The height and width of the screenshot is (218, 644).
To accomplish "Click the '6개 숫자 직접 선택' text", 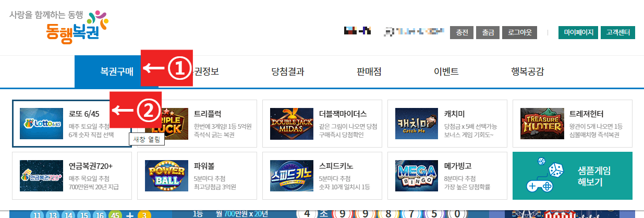I will coord(91,135).
